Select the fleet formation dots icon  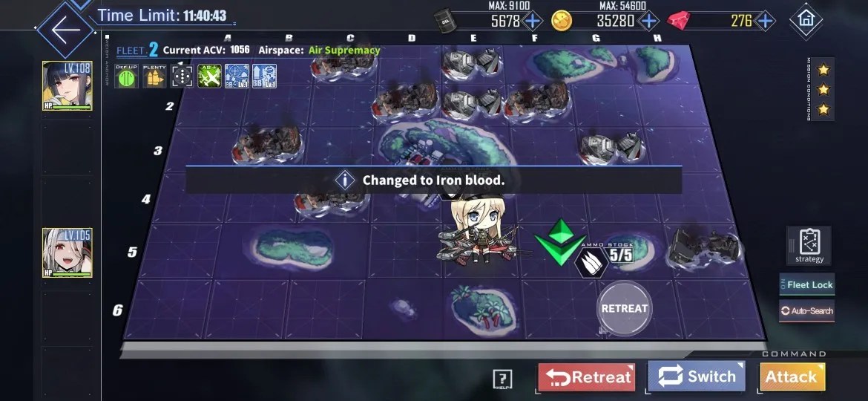tap(182, 76)
